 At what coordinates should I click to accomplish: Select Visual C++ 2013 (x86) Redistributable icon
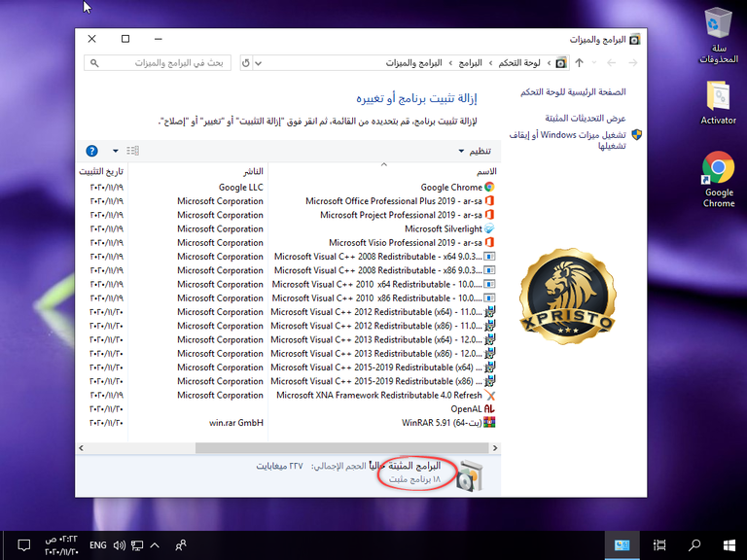click(x=489, y=353)
